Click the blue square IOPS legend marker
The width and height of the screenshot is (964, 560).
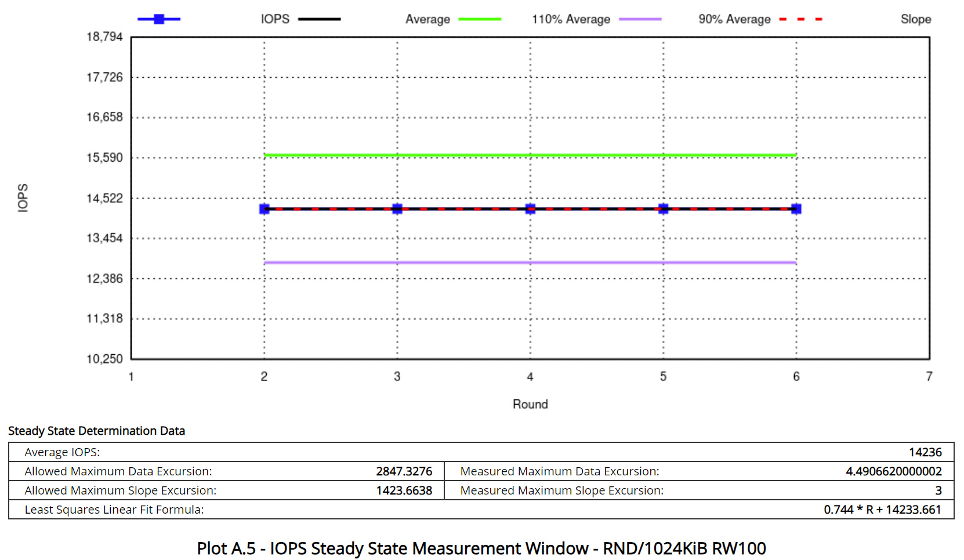pos(159,19)
